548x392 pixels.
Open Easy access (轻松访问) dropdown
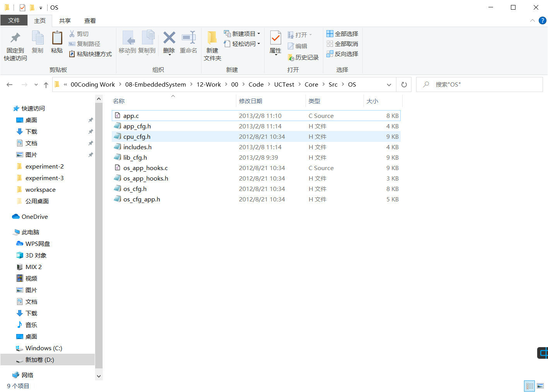tap(242, 44)
